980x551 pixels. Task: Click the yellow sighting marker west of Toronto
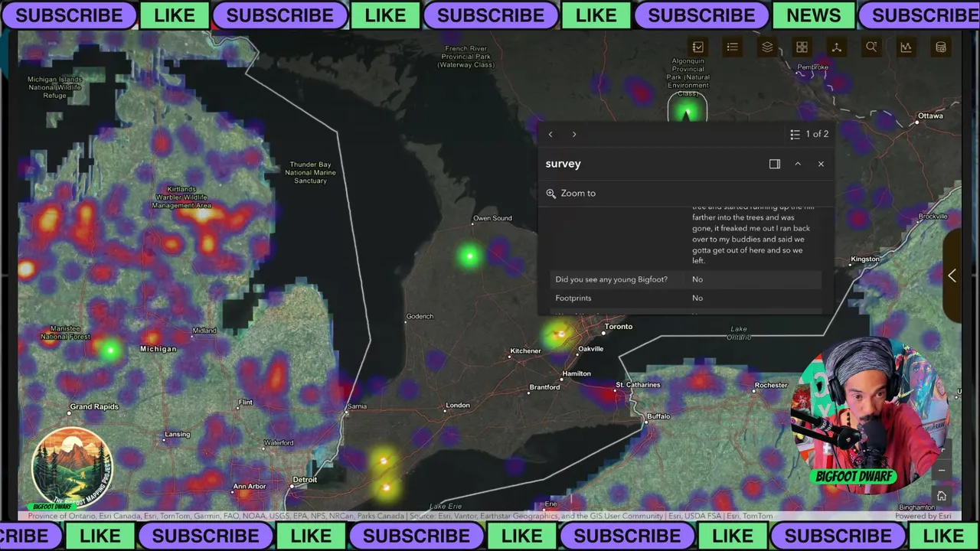(x=560, y=334)
